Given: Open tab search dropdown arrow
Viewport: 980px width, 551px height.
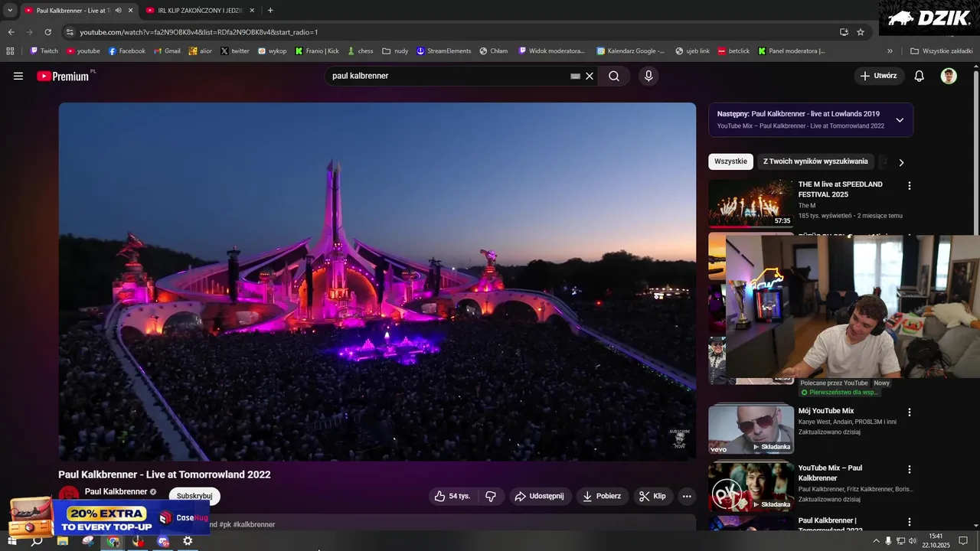Looking at the screenshot, I should pos(10,10).
